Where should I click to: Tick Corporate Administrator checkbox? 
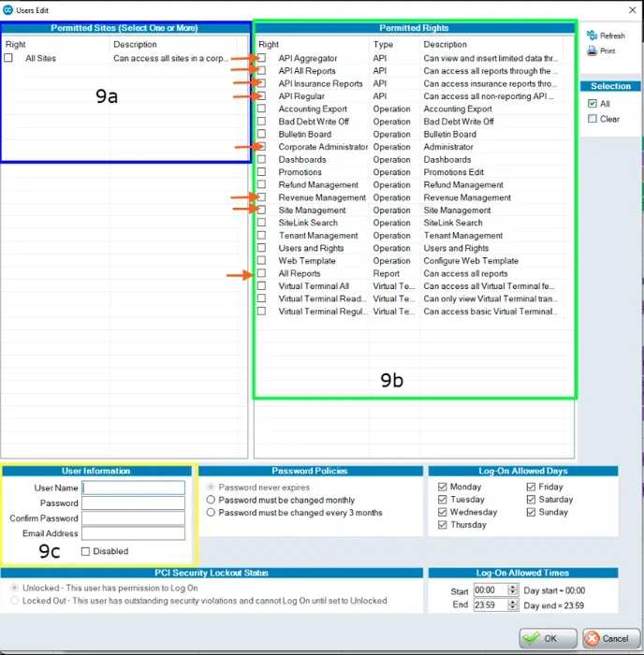coord(261,147)
